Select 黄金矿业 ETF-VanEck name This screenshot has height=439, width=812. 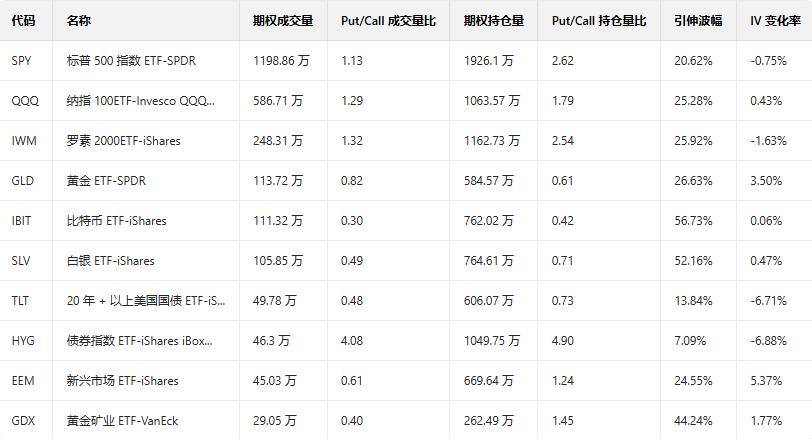coord(122,420)
